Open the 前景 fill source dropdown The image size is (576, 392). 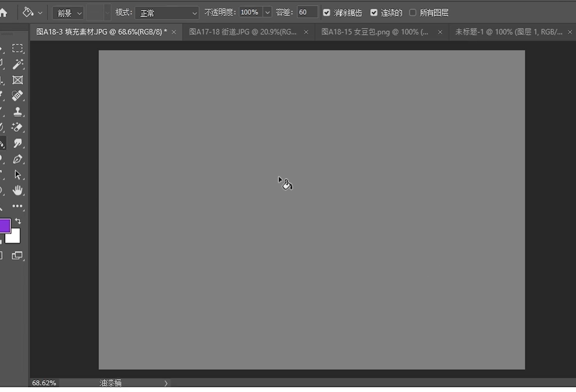[x=68, y=13]
